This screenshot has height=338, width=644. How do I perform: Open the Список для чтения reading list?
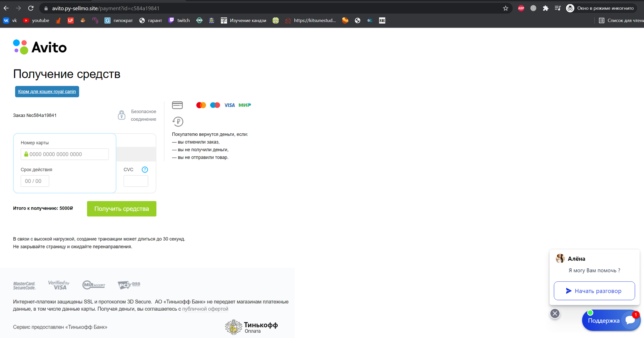[x=621, y=20]
